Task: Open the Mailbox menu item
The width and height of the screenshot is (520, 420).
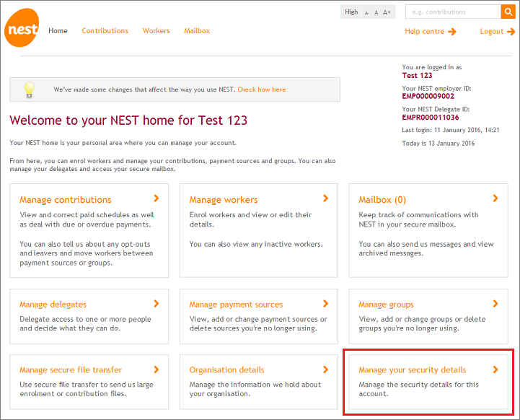Action: [197, 31]
